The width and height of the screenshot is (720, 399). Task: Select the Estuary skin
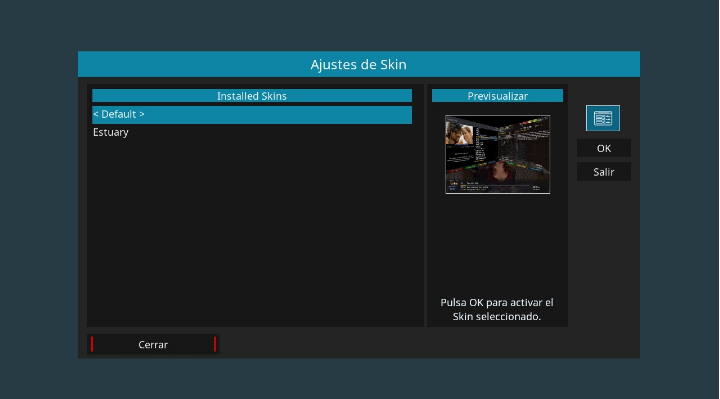pyautogui.click(x=252, y=132)
